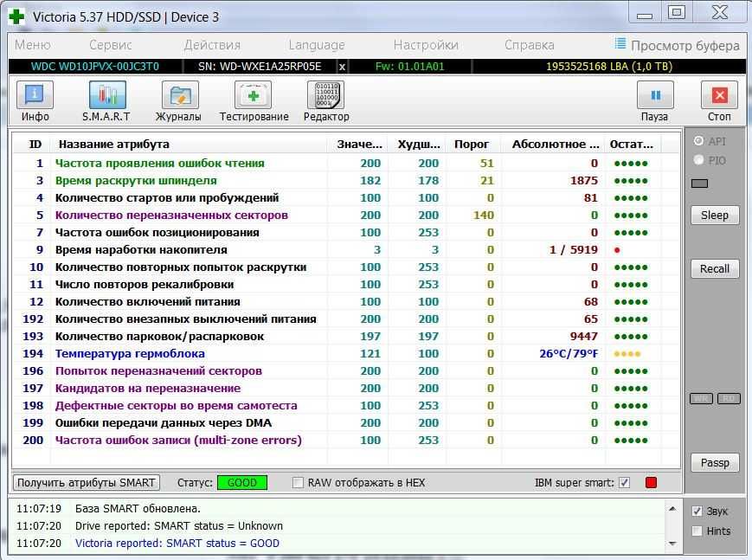The width and height of the screenshot is (752, 560).
Task: Click model WDC WD10JPVX-00JC3T0
Action: pyautogui.click(x=95, y=67)
